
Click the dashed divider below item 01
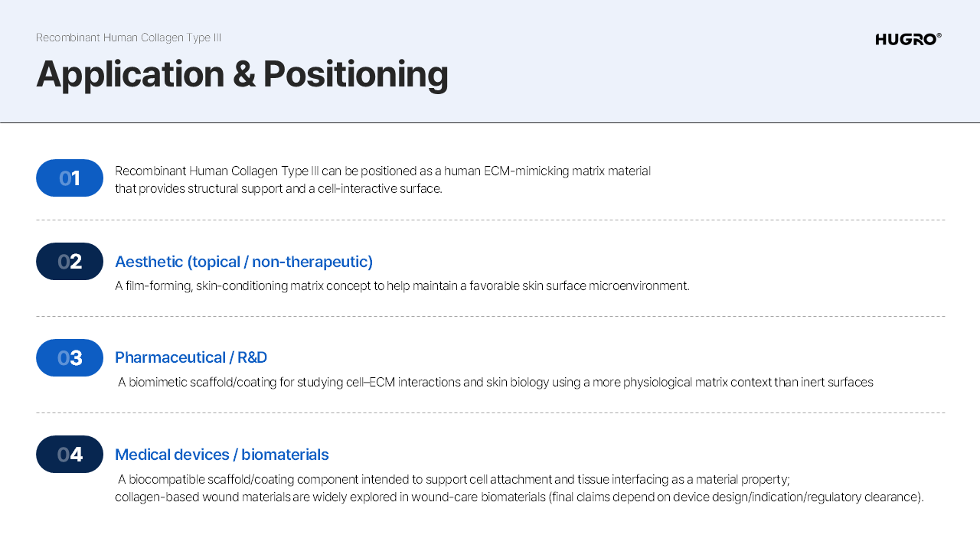point(490,220)
